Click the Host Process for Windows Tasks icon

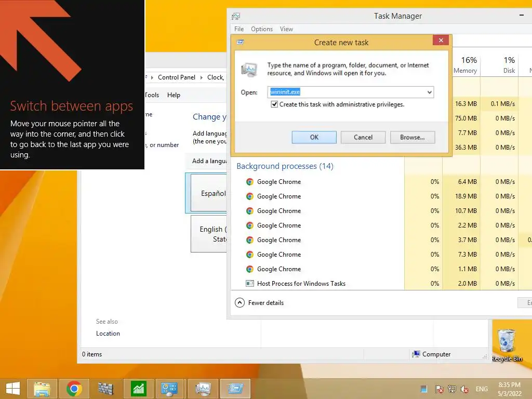[x=250, y=283]
